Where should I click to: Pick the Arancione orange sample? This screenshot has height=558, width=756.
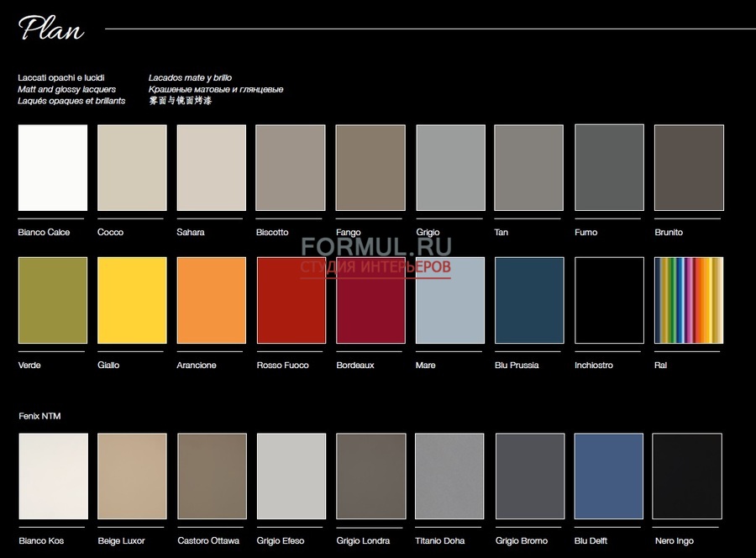click(x=210, y=300)
